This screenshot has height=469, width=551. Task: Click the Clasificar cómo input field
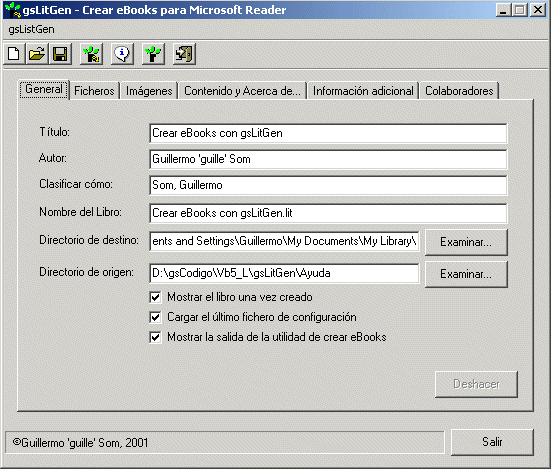coord(328,185)
